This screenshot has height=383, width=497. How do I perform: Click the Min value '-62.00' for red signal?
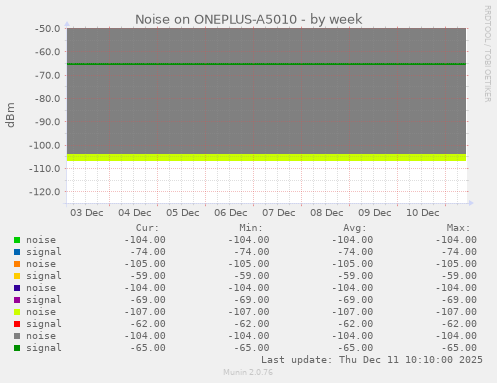click(252, 324)
